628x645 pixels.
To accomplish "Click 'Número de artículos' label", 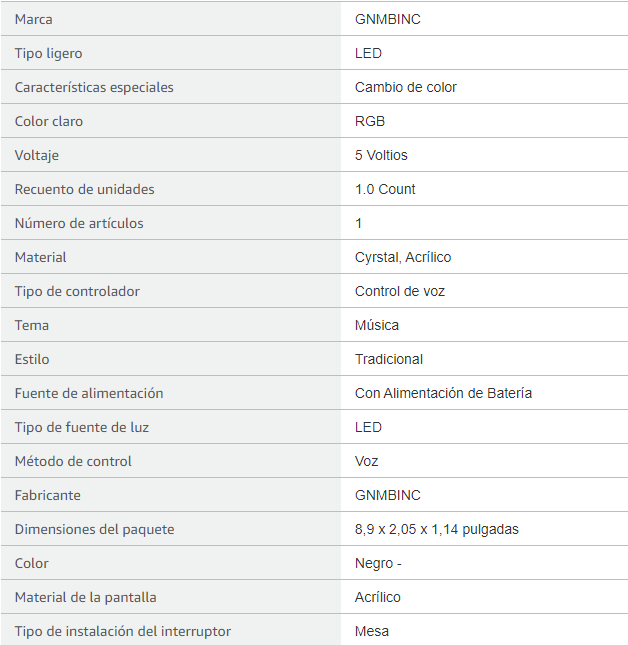I will pyautogui.click(x=79, y=223).
